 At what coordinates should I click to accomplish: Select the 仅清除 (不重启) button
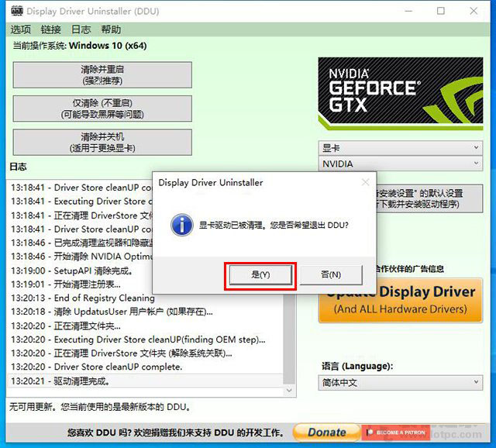tap(102, 109)
